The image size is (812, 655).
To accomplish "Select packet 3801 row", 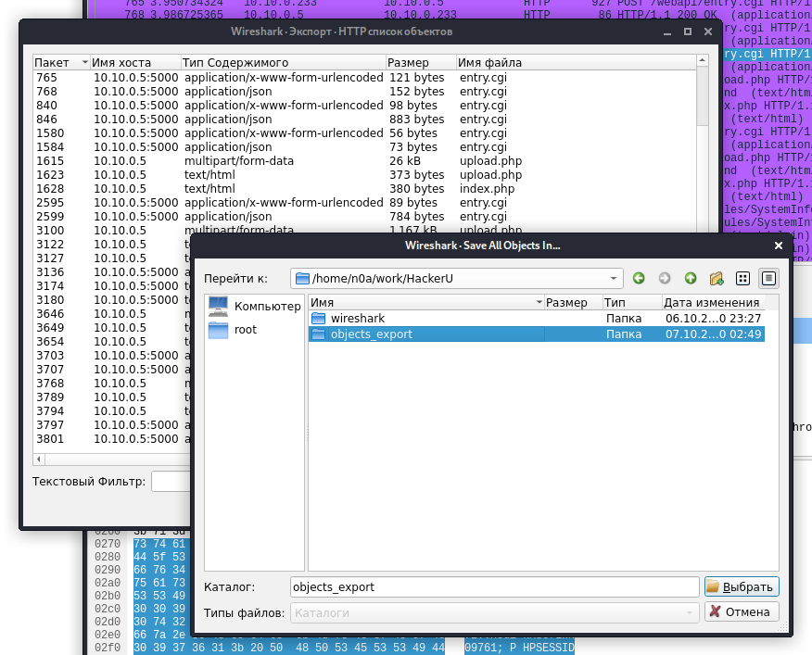I will pyautogui.click(x=112, y=439).
